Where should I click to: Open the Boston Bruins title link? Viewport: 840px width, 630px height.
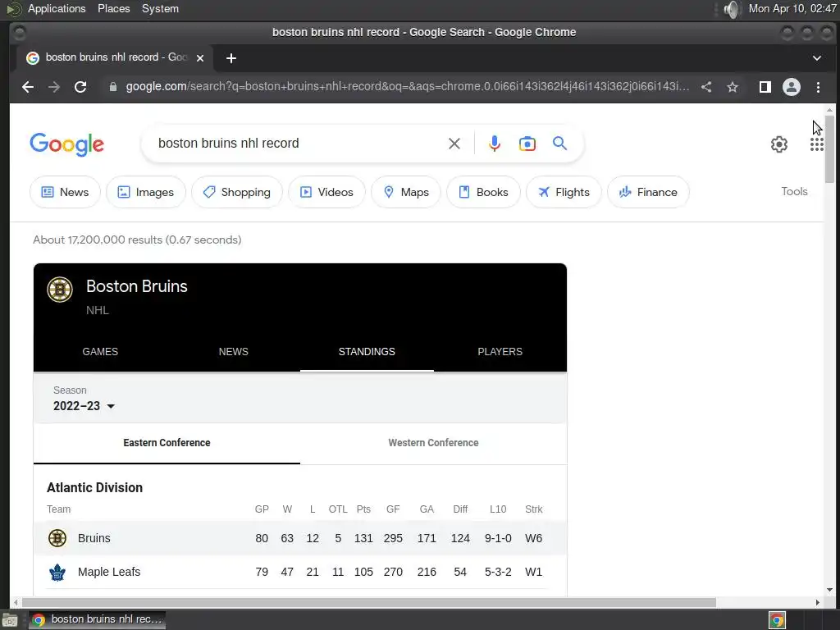[137, 286]
